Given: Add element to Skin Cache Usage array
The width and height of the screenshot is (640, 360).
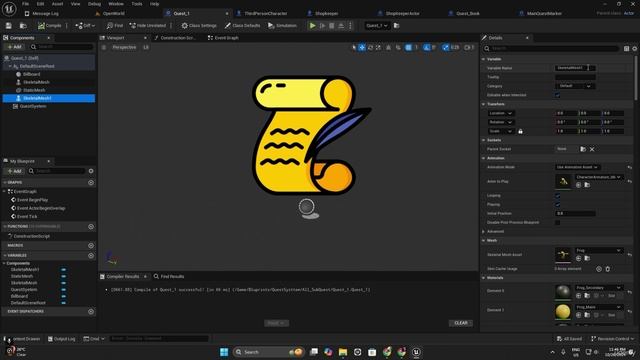Looking at the screenshot, I should point(599,269).
